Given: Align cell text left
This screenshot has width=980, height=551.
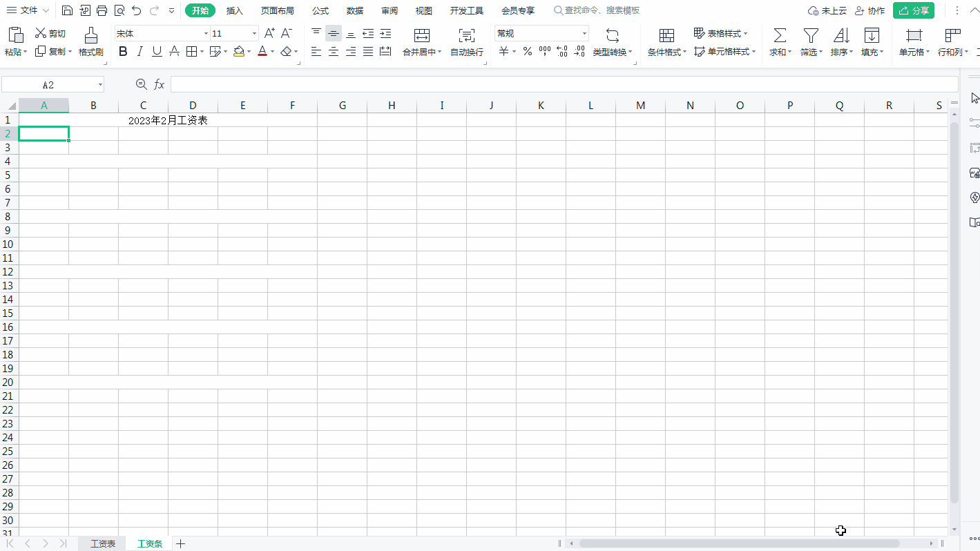Looking at the screenshot, I should (x=316, y=51).
